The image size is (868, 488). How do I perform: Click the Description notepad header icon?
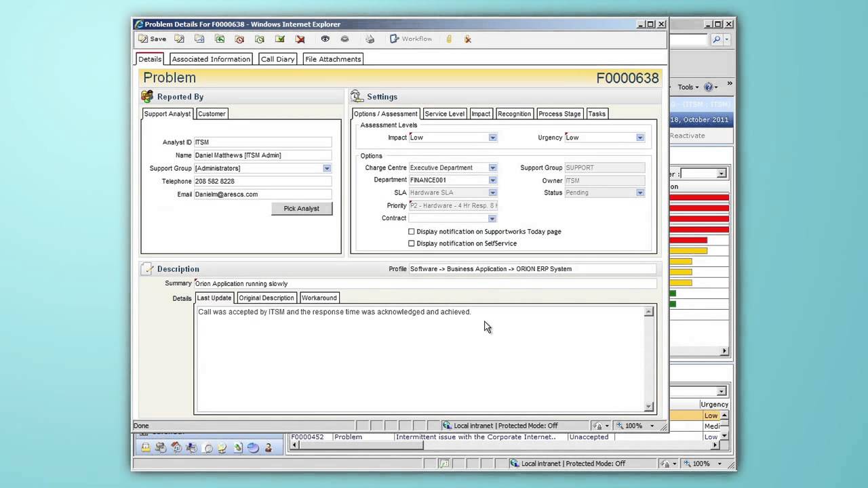click(x=148, y=269)
